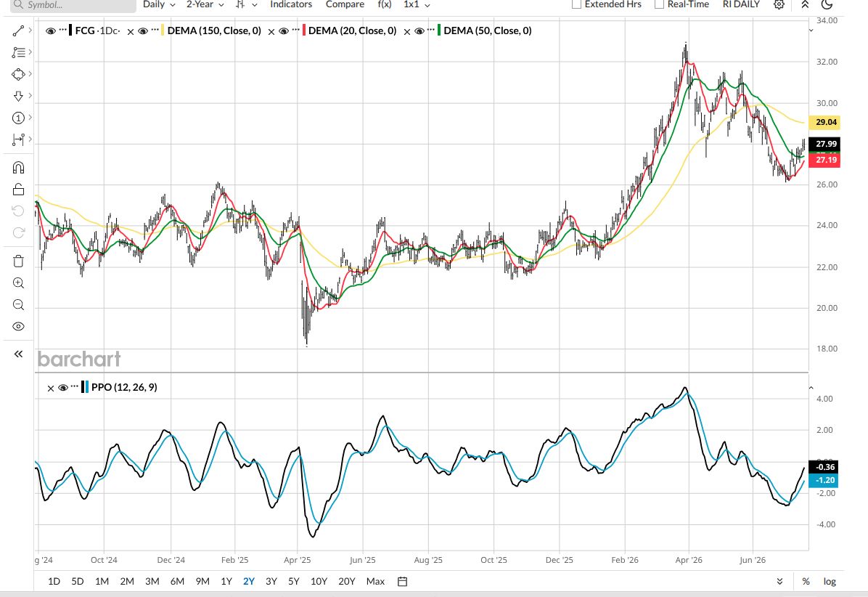
Task: Click the yellow DEMA (150) color swatch
Action: (163, 31)
